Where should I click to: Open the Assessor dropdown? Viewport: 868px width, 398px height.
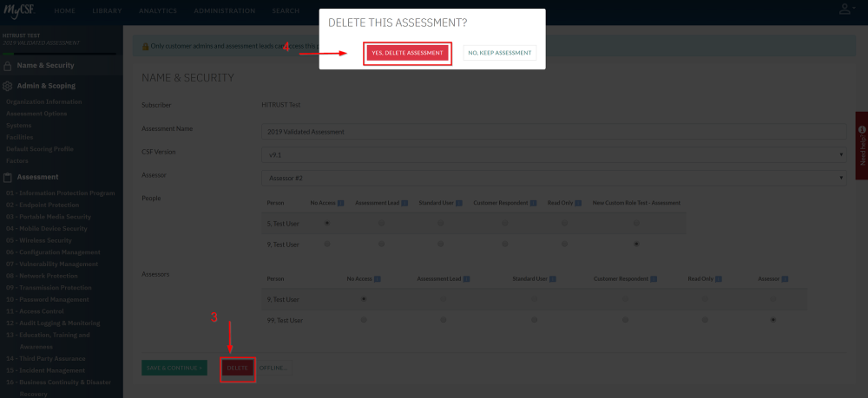pyautogui.click(x=554, y=178)
